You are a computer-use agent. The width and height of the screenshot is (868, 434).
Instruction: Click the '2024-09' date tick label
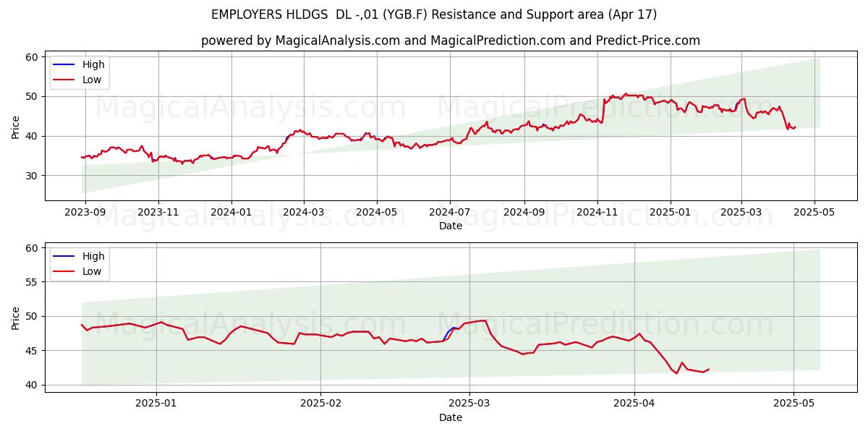point(524,213)
